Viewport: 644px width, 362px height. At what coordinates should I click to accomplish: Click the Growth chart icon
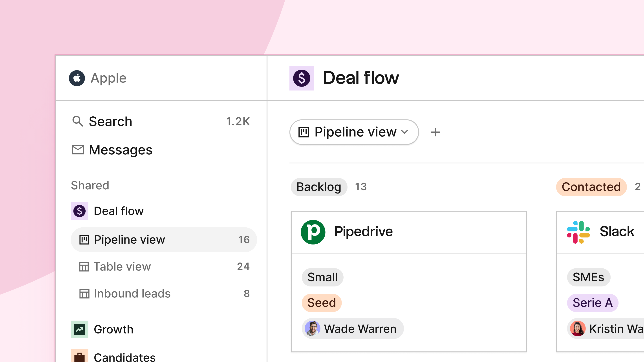pos(79,329)
